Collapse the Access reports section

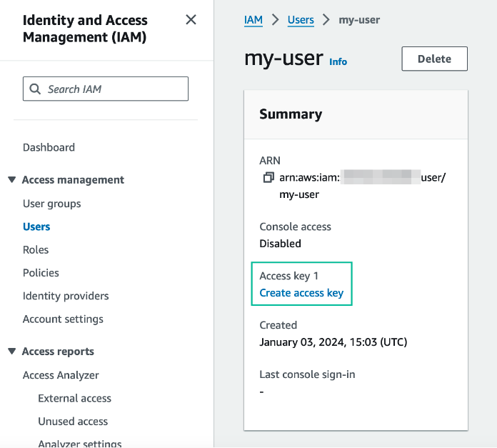[x=11, y=352]
